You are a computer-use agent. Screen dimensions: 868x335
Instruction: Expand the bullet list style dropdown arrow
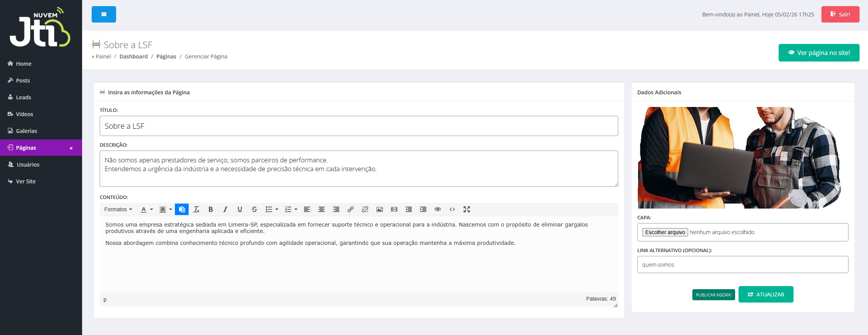[277, 209]
